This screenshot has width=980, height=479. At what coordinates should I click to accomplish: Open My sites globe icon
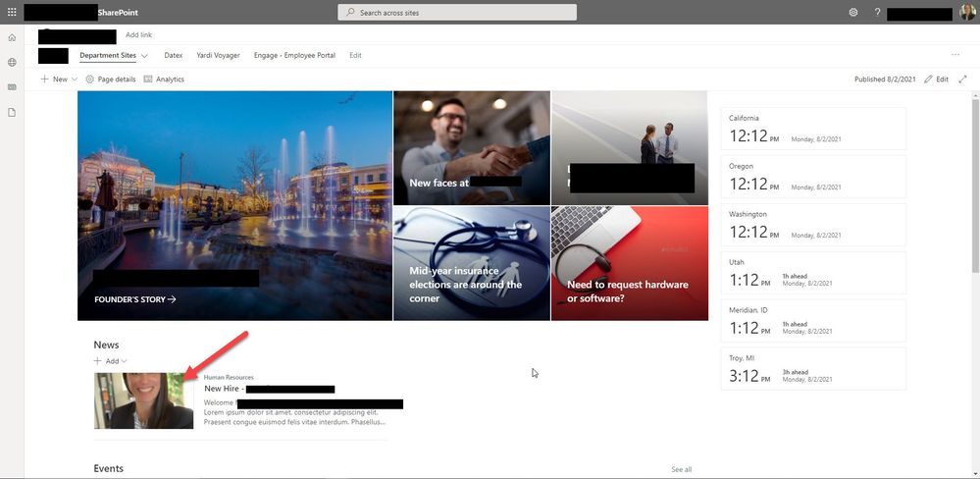(12, 63)
